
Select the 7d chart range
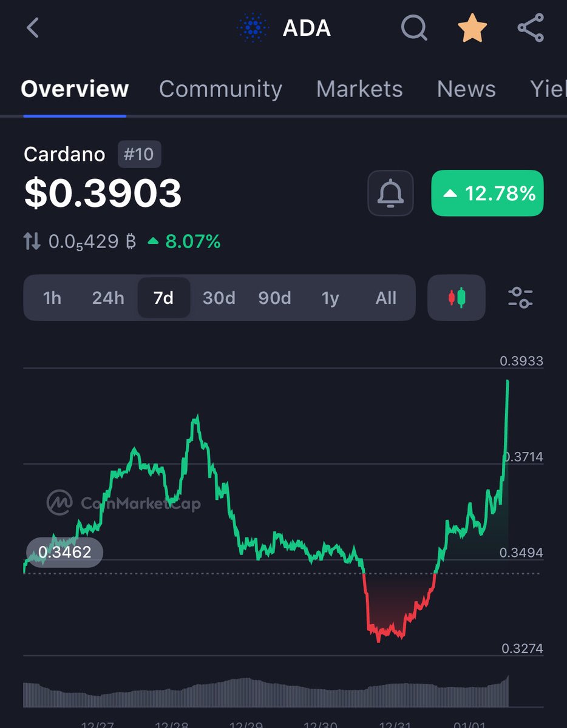click(164, 298)
